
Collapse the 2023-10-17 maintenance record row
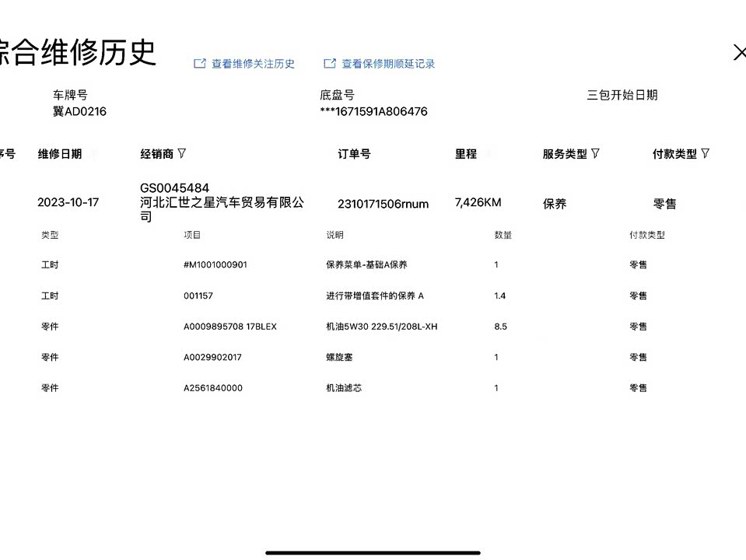(x=68, y=202)
